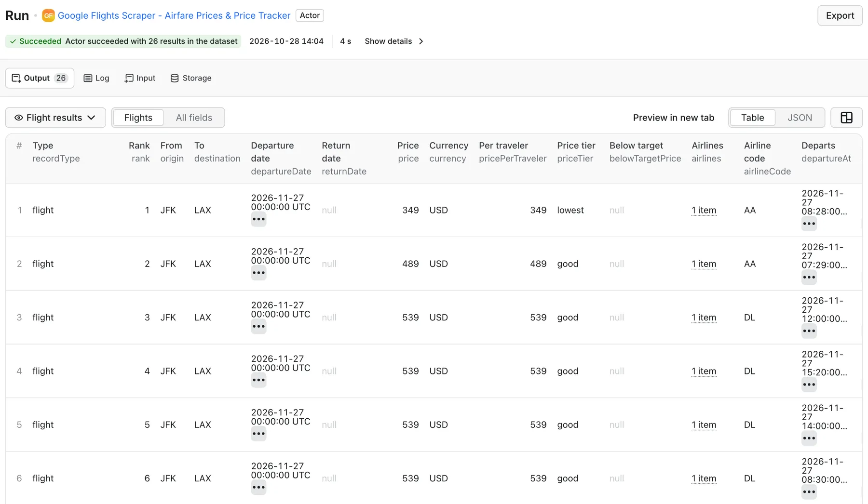Click 'lowest' price tier cell
Viewport: 868px width, 504px height.
tap(570, 210)
